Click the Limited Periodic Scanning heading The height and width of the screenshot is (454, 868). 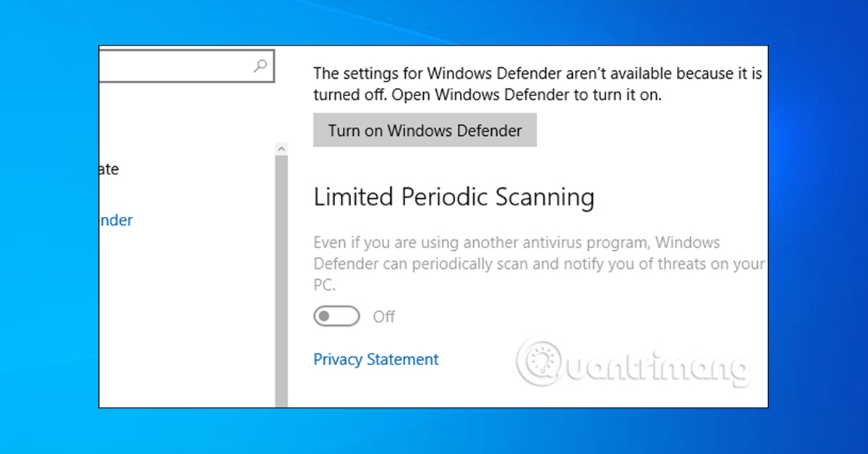pos(454,197)
